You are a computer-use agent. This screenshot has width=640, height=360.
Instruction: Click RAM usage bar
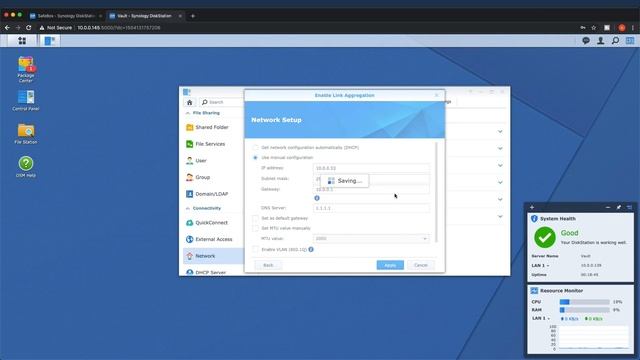click(x=584, y=310)
